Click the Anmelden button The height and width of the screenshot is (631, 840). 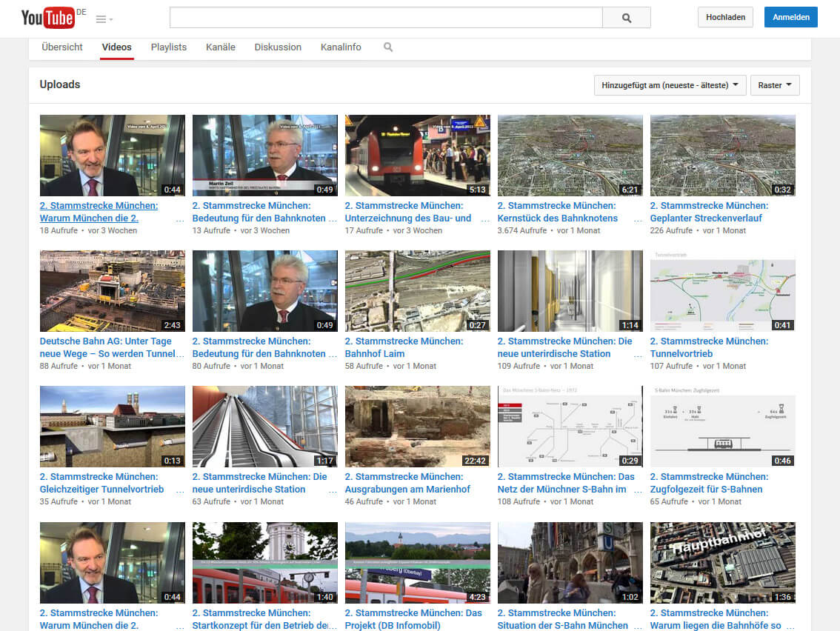pos(790,17)
